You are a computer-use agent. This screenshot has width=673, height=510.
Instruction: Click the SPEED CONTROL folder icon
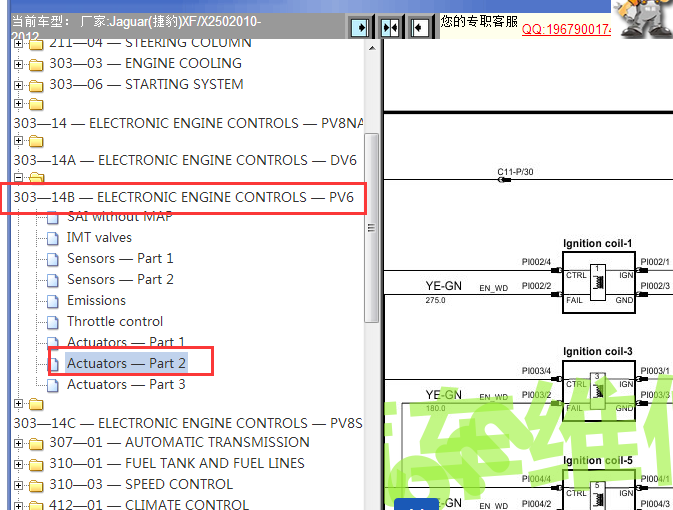(x=36, y=486)
